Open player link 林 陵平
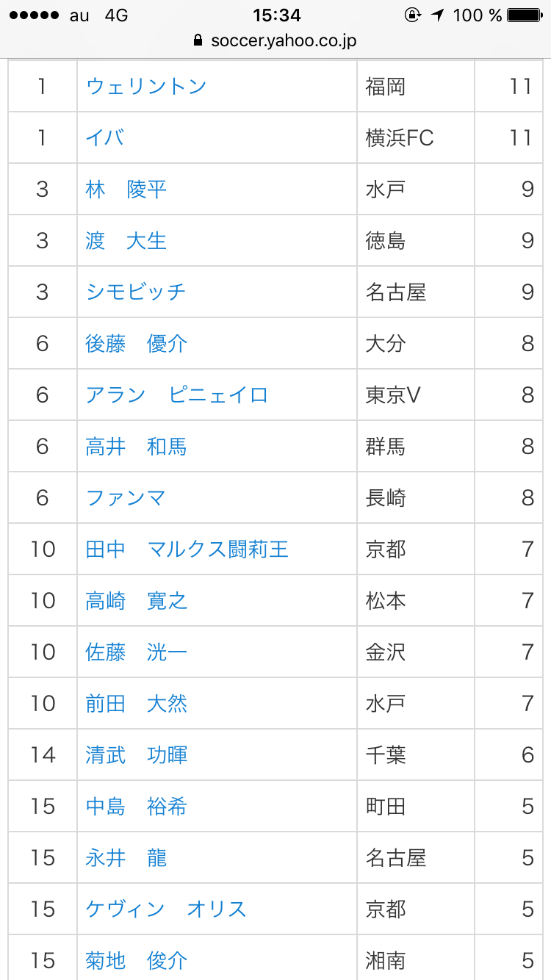The image size is (551, 980). click(126, 190)
